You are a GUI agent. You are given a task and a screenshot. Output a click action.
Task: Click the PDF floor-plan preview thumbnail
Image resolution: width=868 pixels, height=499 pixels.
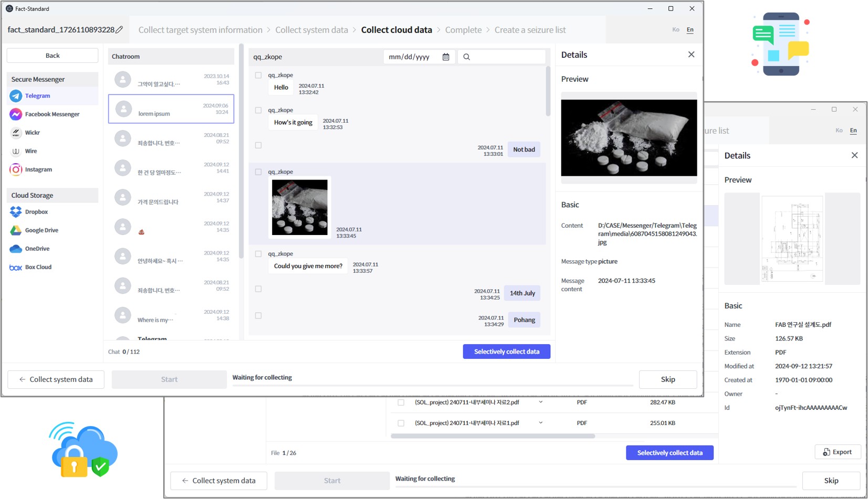792,239
